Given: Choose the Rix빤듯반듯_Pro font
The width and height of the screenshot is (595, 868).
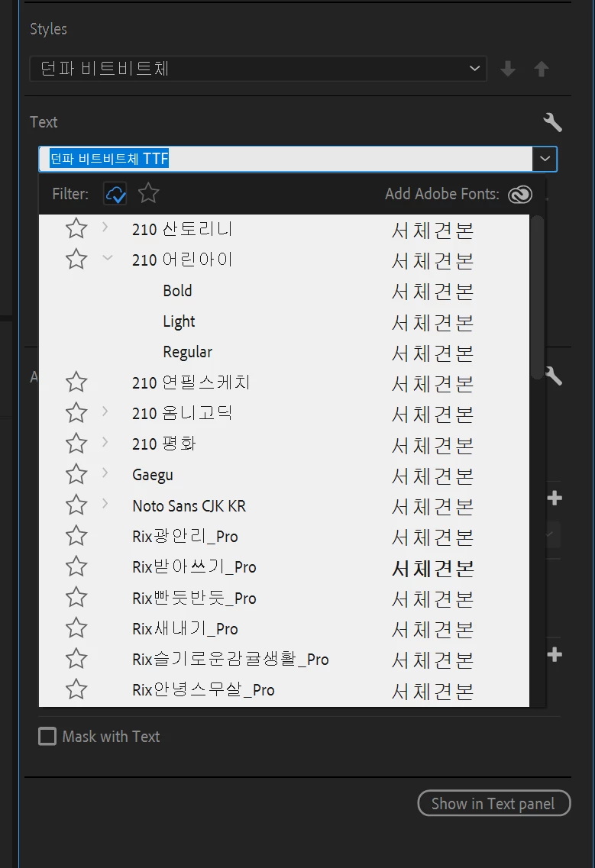Looking at the screenshot, I should point(194,598).
